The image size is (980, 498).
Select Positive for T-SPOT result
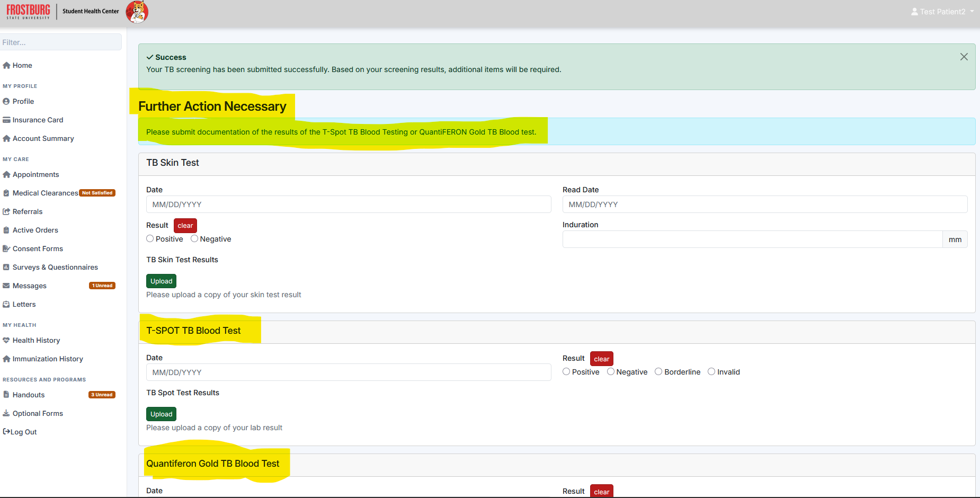coord(566,372)
